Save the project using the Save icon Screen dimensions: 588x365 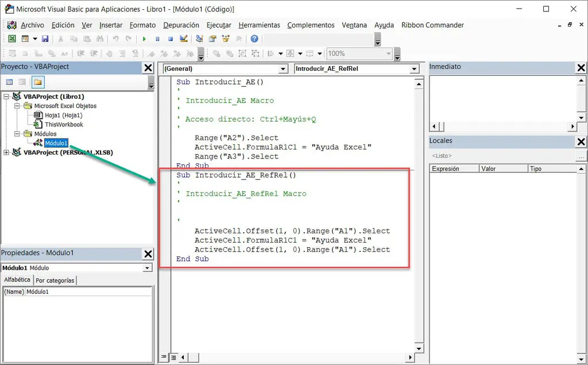[44, 39]
